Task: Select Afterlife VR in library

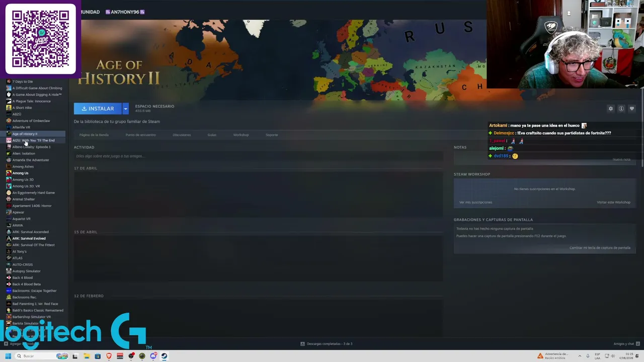Action: click(21, 127)
